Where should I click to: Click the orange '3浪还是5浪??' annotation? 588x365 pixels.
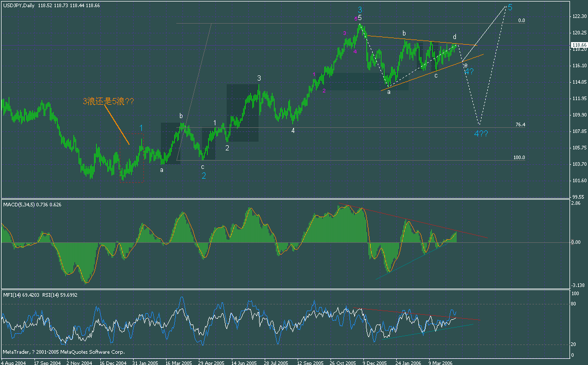pyautogui.click(x=108, y=101)
